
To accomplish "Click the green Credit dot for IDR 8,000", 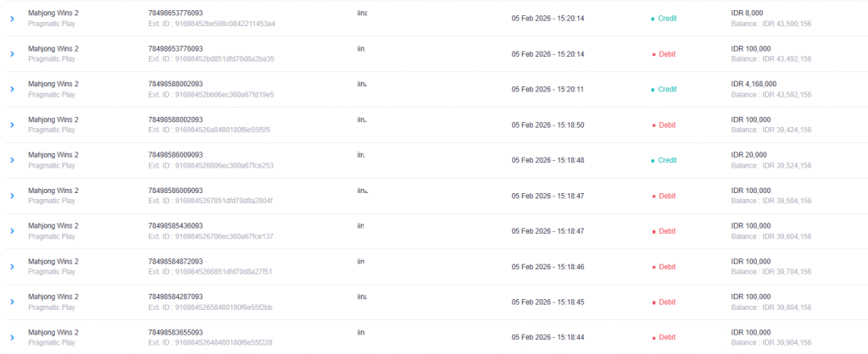I will click(653, 18).
